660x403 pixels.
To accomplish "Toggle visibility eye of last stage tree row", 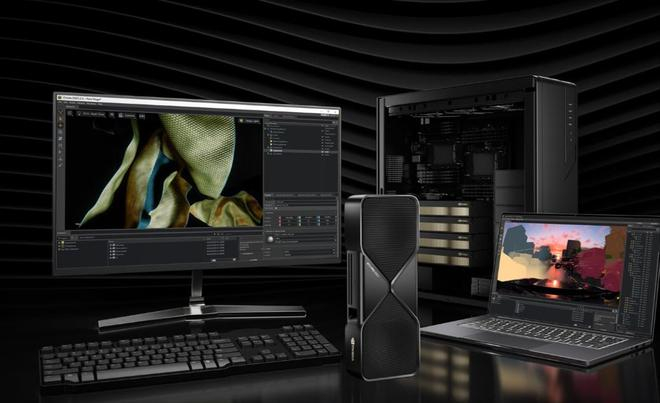I will [322, 154].
